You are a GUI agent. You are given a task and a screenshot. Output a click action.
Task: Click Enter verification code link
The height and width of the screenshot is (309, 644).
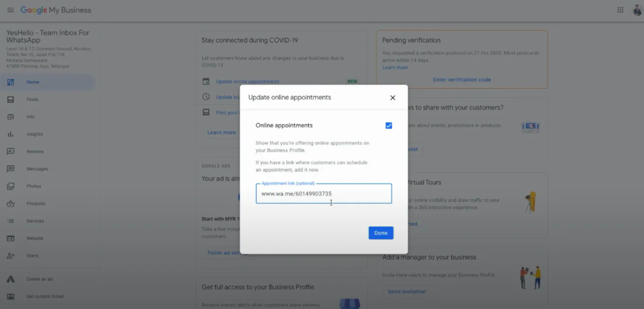click(462, 79)
